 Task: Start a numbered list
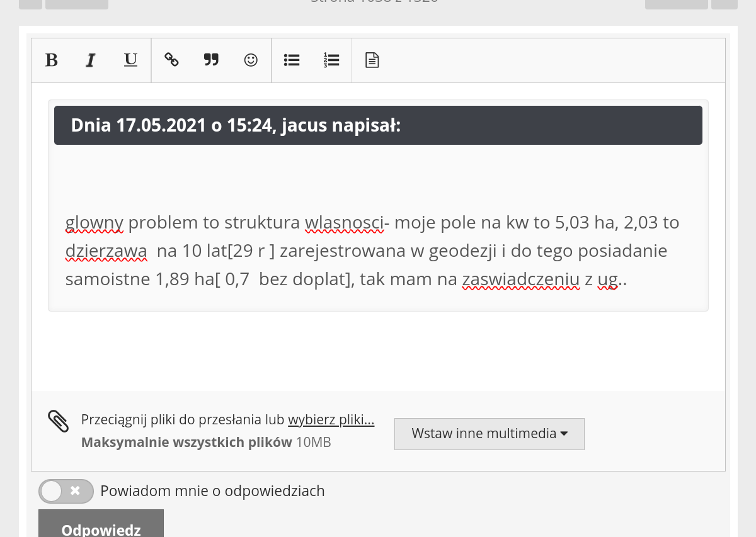pyautogui.click(x=331, y=60)
